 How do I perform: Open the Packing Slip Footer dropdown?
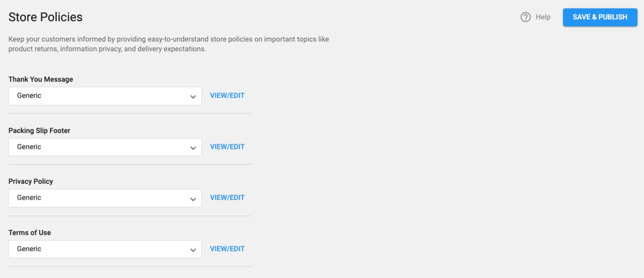click(x=105, y=147)
